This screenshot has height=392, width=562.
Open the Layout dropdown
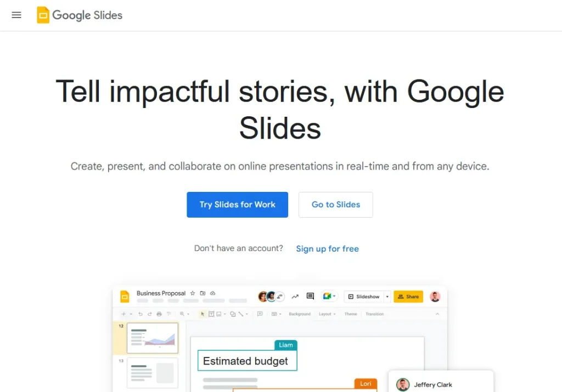point(326,314)
